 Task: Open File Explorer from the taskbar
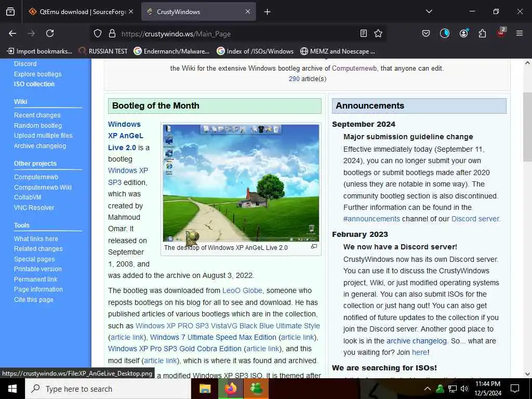tap(205, 389)
